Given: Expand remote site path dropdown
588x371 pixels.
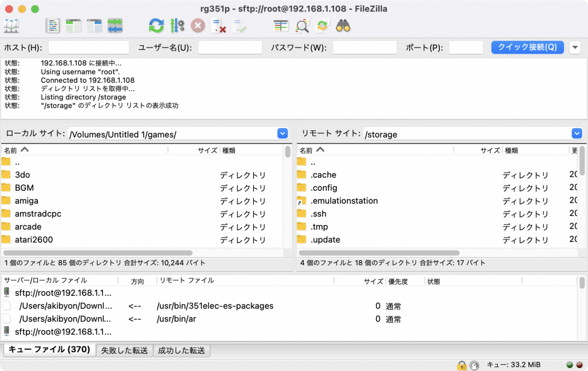Looking at the screenshot, I should [577, 134].
